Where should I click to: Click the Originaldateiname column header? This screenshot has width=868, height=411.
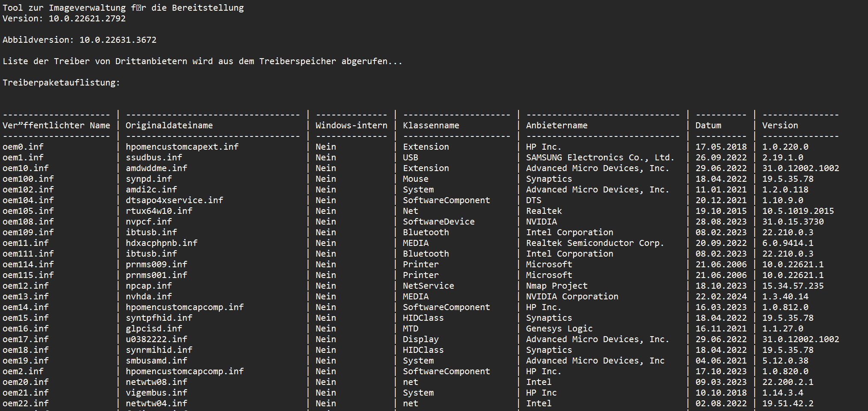169,125
